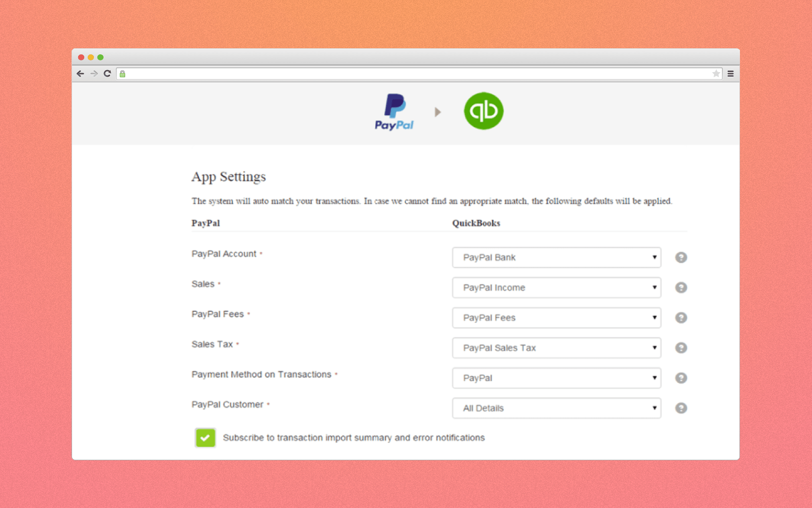Open the Payment Method PayPal dropdown

coord(557,378)
